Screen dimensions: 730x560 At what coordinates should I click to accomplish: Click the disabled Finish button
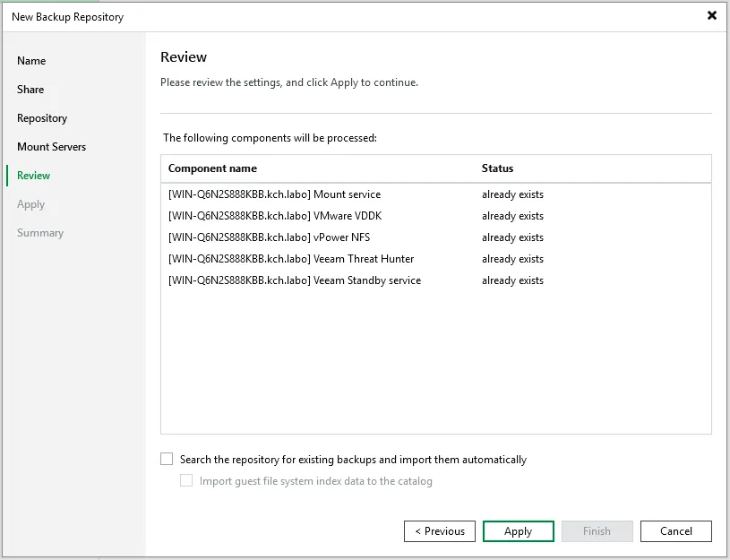point(597,531)
